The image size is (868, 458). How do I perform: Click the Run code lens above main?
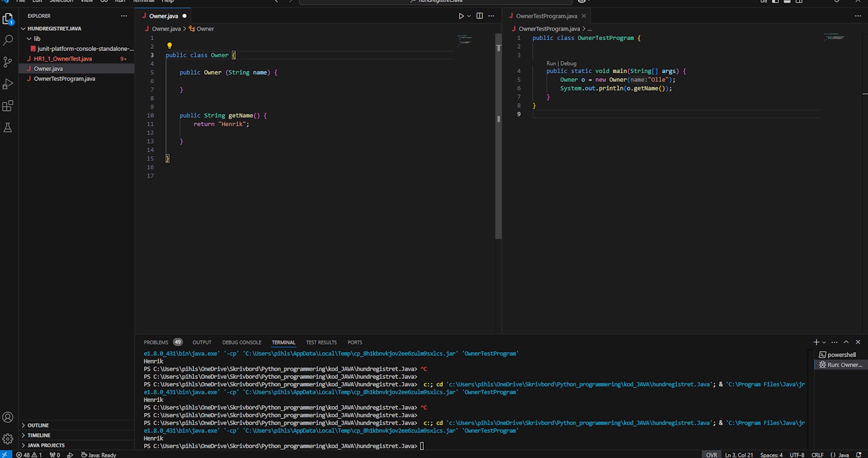[x=551, y=63]
